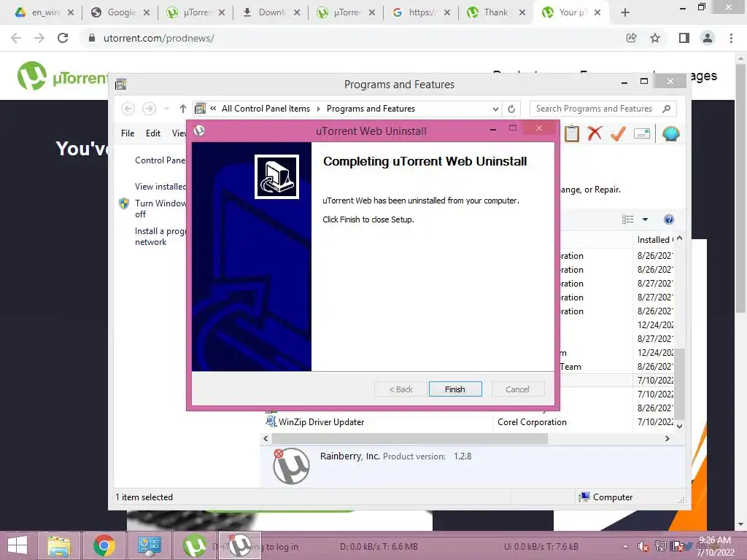Click Control Panel Home link
This screenshot has width=747, height=560.
coord(160,160)
